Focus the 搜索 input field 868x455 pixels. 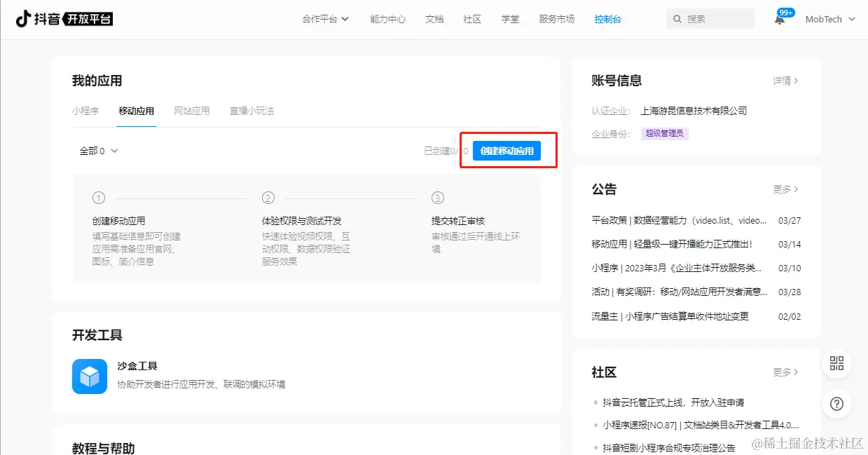tap(710, 19)
